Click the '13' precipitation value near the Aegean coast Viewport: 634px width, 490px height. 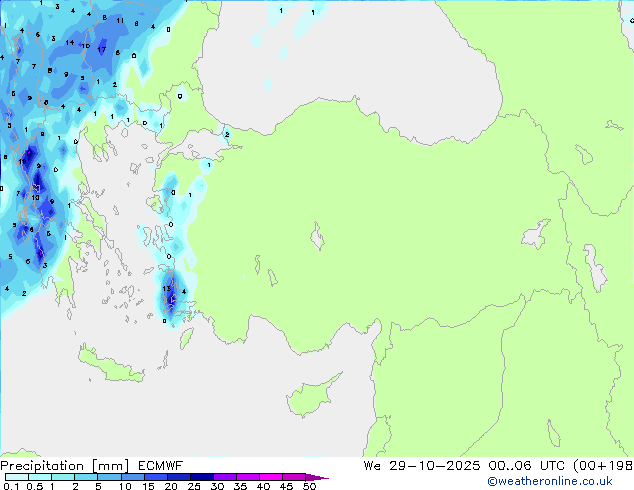tap(166, 288)
